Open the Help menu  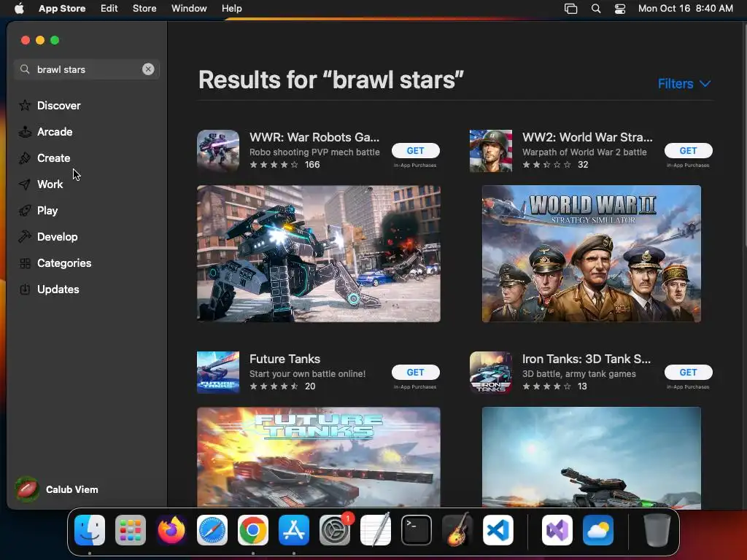point(231,9)
